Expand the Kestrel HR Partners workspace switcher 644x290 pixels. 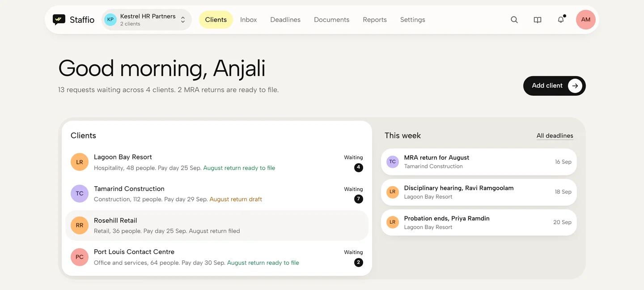[x=147, y=20]
